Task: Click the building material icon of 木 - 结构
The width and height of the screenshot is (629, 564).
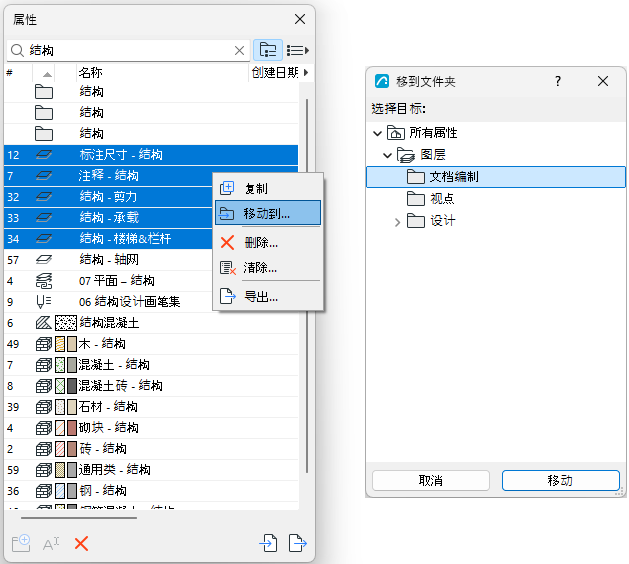Action: coord(44,344)
